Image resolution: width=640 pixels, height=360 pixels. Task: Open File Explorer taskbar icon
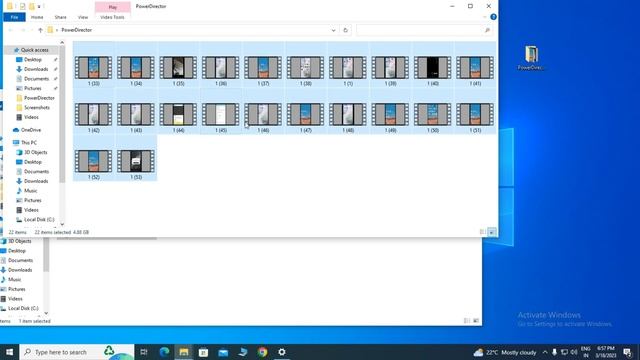184,352
